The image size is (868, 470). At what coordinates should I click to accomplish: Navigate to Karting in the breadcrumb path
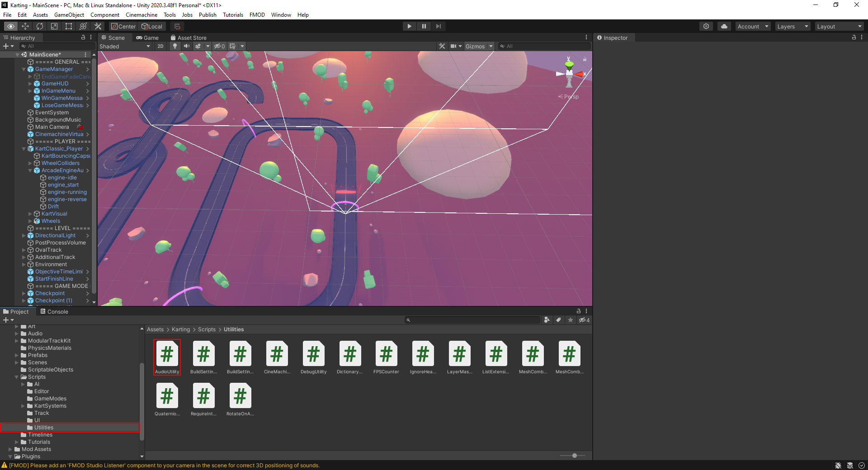(180, 329)
